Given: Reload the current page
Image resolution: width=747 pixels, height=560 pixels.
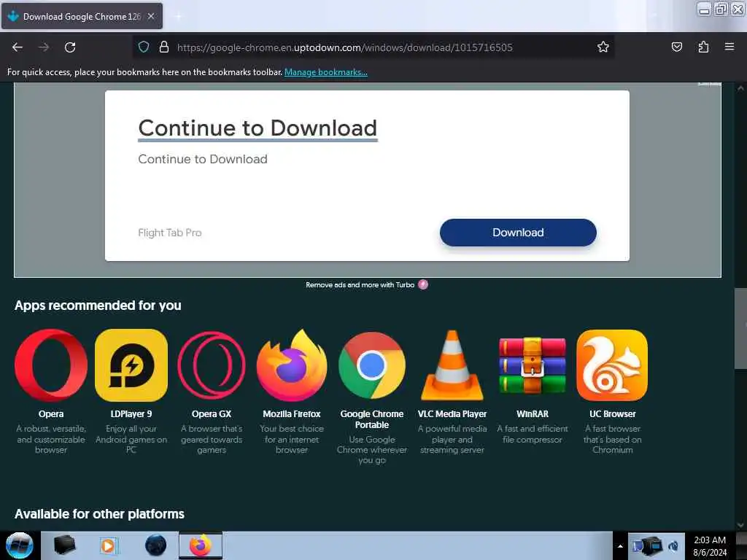Looking at the screenshot, I should pos(70,47).
